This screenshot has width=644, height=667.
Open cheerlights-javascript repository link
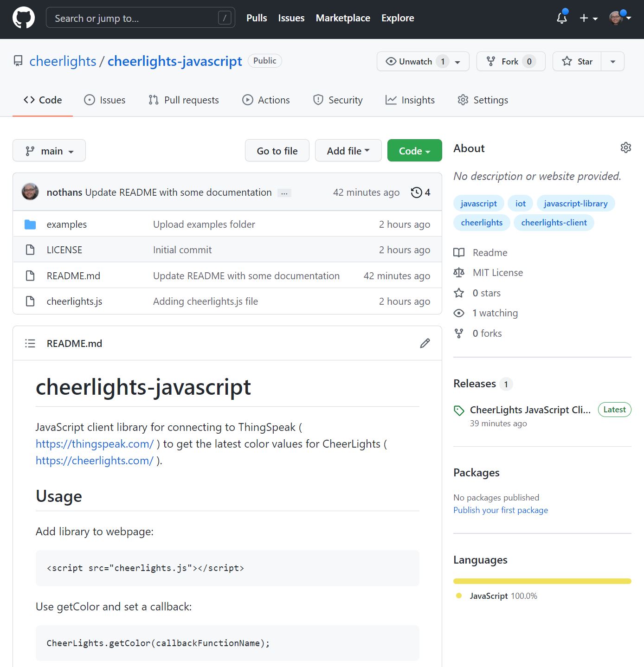click(175, 61)
